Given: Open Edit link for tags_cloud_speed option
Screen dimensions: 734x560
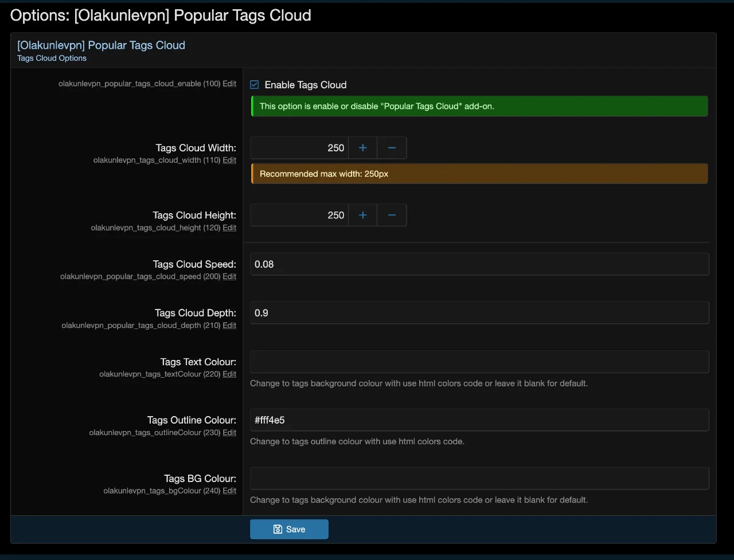Looking at the screenshot, I should coord(229,276).
